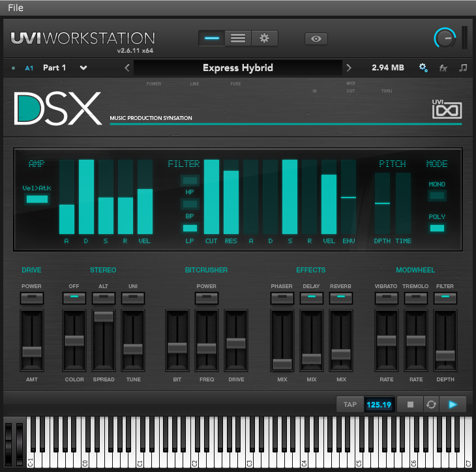Open the Part 1 dropdown chevron
The width and height of the screenshot is (476, 472).
click(x=83, y=68)
